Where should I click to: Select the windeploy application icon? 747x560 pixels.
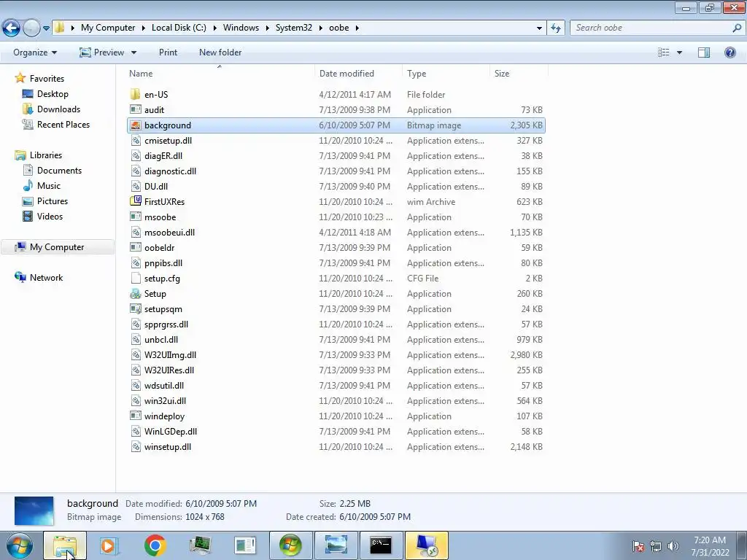(x=135, y=416)
